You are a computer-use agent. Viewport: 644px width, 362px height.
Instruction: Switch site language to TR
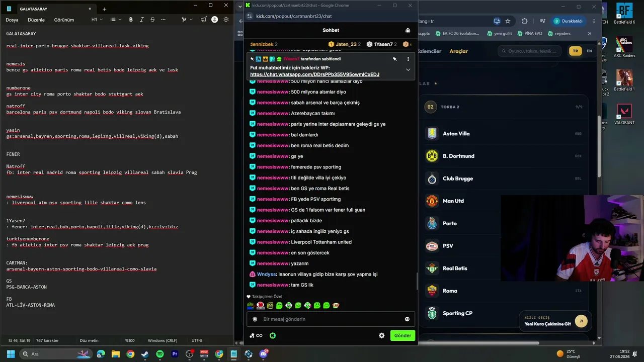tap(575, 51)
